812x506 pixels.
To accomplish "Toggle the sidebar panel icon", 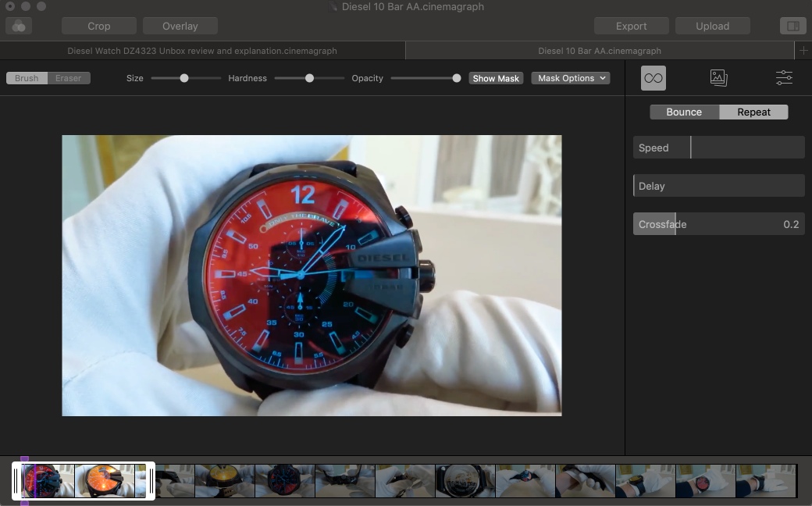I will 792,26.
